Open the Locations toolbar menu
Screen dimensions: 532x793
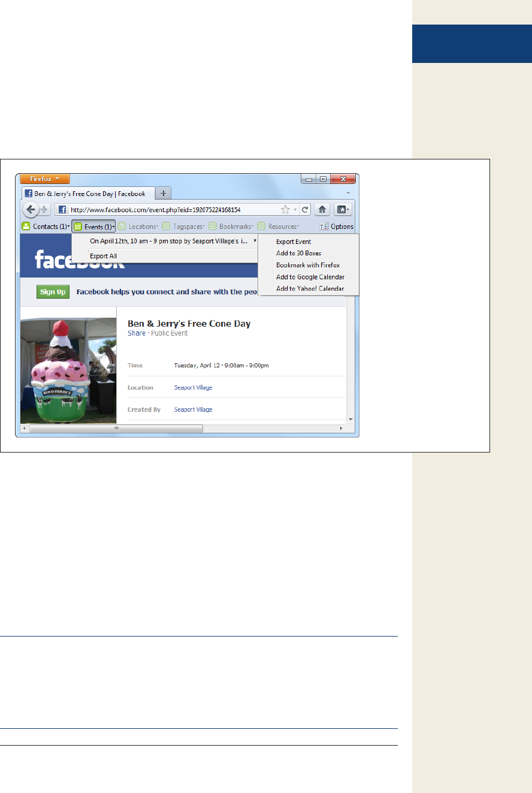(138, 227)
